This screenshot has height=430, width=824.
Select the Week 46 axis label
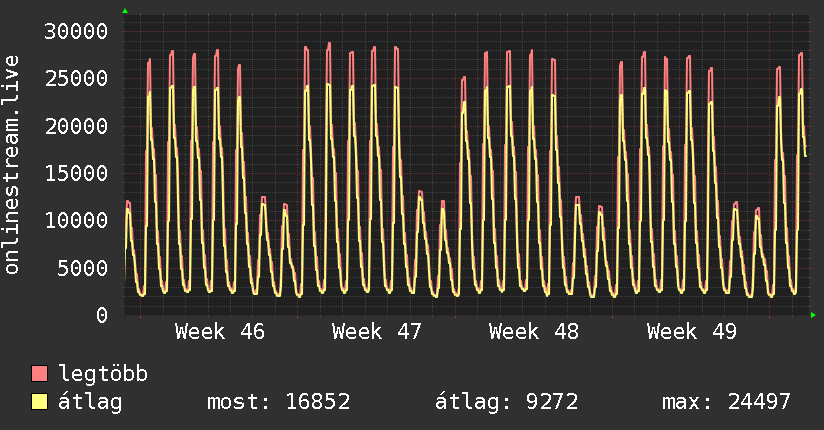tap(220, 331)
